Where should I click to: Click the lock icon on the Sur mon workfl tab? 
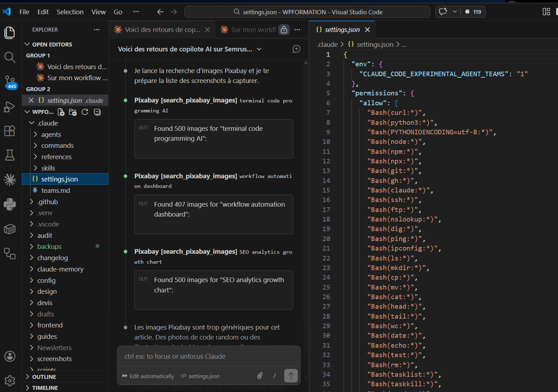coord(284,29)
